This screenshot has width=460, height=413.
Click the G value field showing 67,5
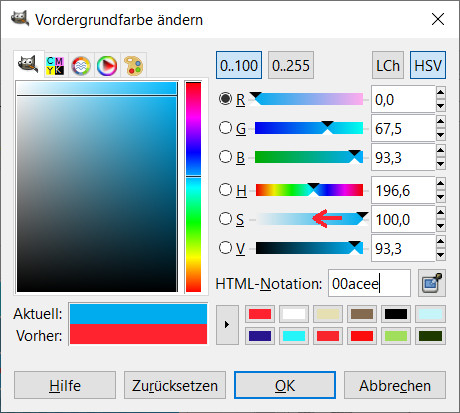403,128
